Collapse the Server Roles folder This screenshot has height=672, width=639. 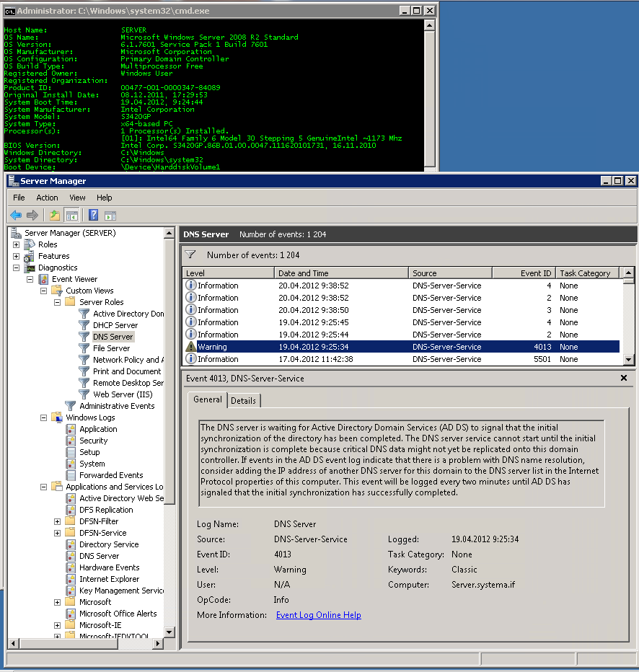(x=58, y=303)
